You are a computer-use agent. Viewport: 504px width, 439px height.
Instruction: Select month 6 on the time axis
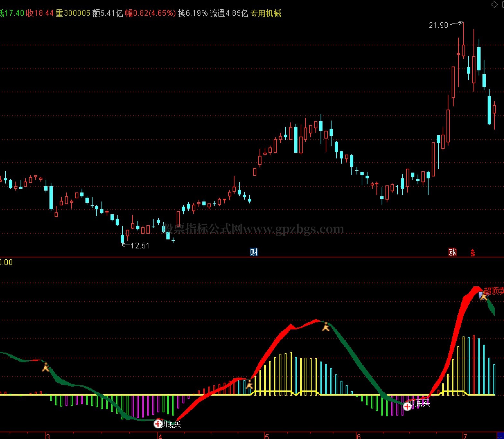[x=358, y=436]
